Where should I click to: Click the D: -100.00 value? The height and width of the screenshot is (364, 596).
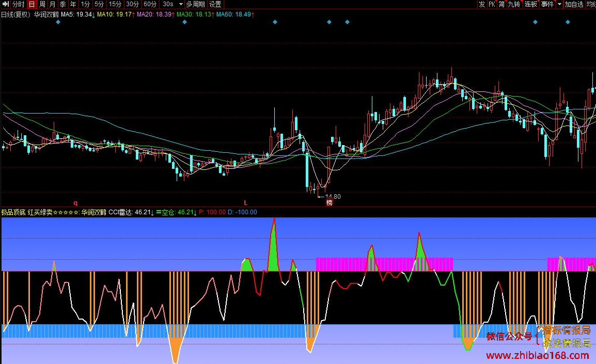(x=243, y=212)
